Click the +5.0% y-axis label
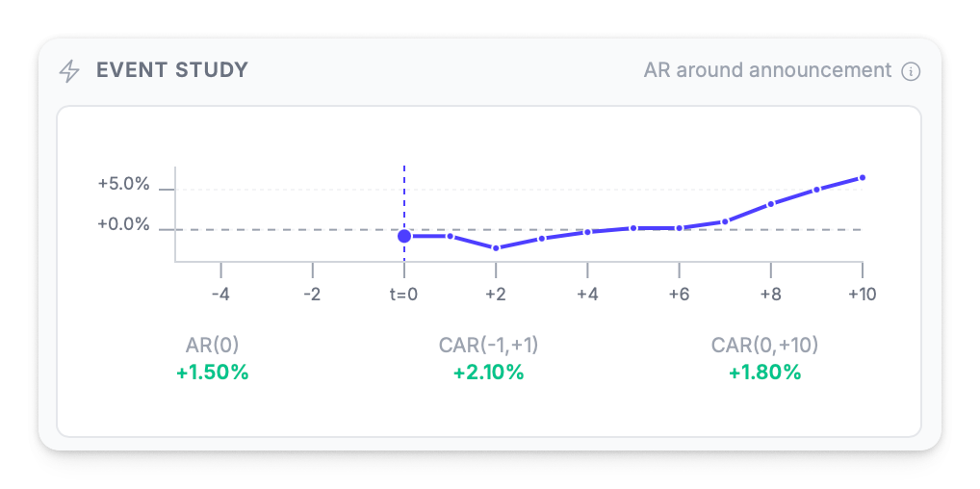Screen dimensions: 980x489 tap(123, 184)
